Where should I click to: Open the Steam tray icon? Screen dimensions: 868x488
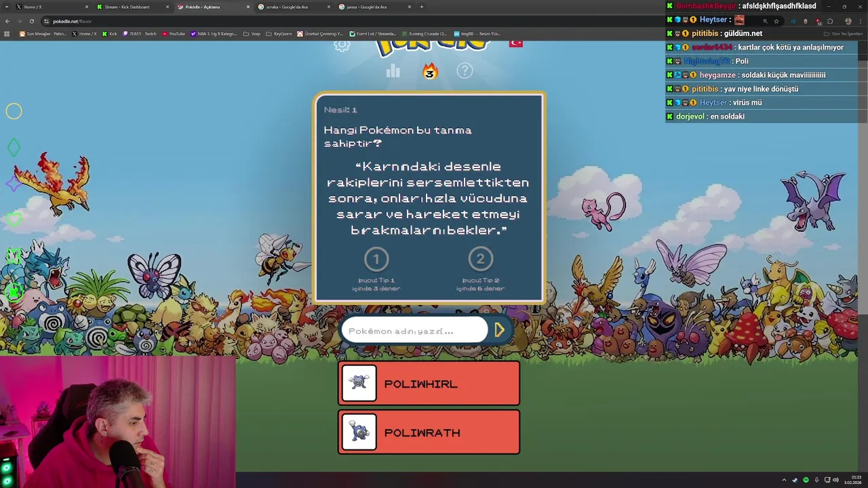pos(795,480)
